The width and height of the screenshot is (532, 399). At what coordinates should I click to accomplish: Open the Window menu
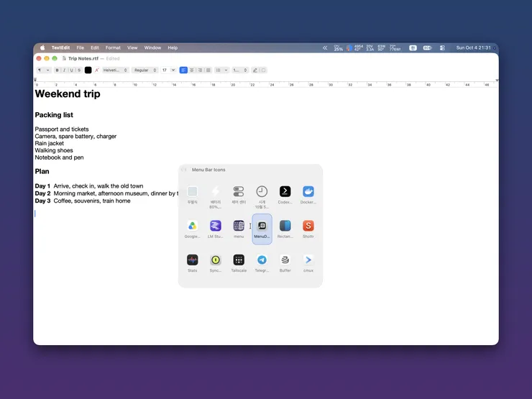point(152,48)
